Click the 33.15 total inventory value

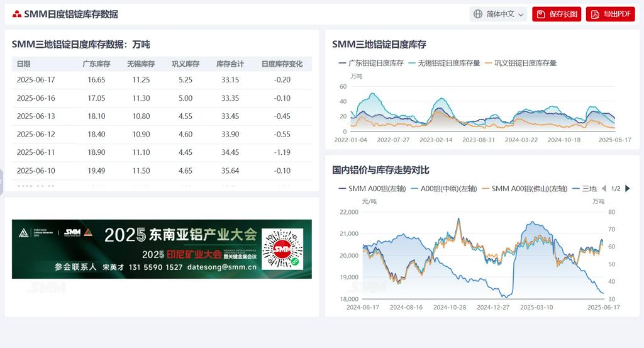pyautogui.click(x=230, y=80)
